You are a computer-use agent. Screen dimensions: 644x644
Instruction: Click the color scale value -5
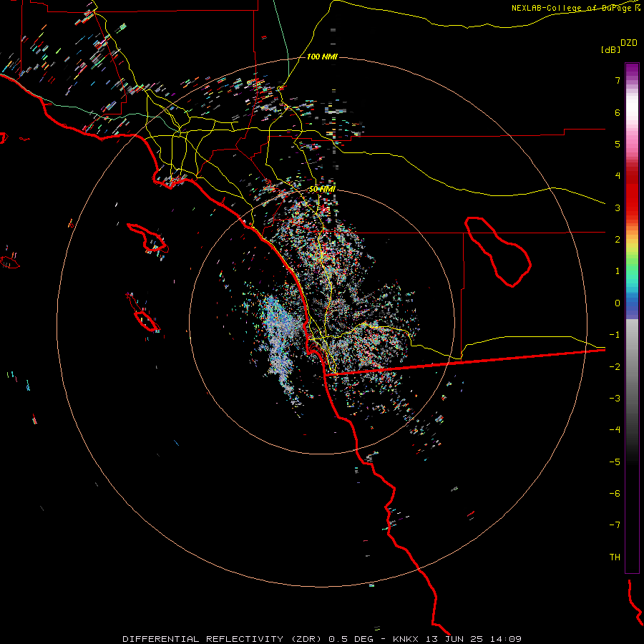point(615,462)
